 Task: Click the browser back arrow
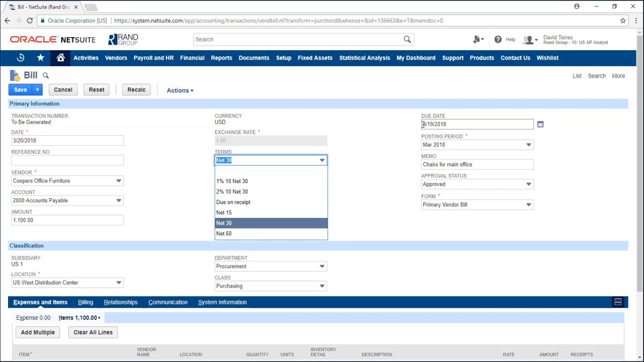[7, 21]
